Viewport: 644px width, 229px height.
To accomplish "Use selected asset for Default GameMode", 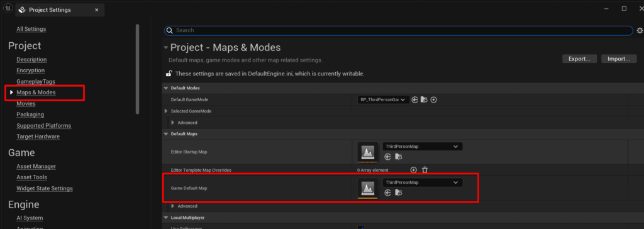I will [x=415, y=100].
